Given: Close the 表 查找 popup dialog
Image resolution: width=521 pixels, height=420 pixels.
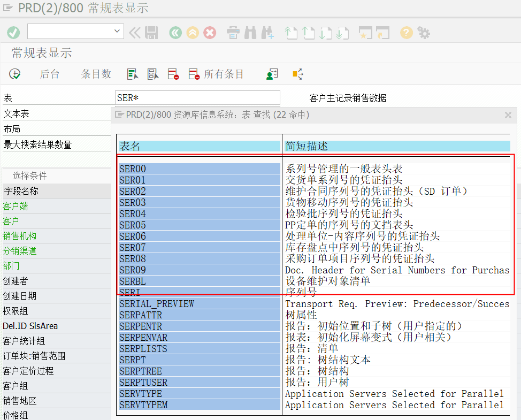Looking at the screenshot, I should pyautogui.click(x=508, y=115).
